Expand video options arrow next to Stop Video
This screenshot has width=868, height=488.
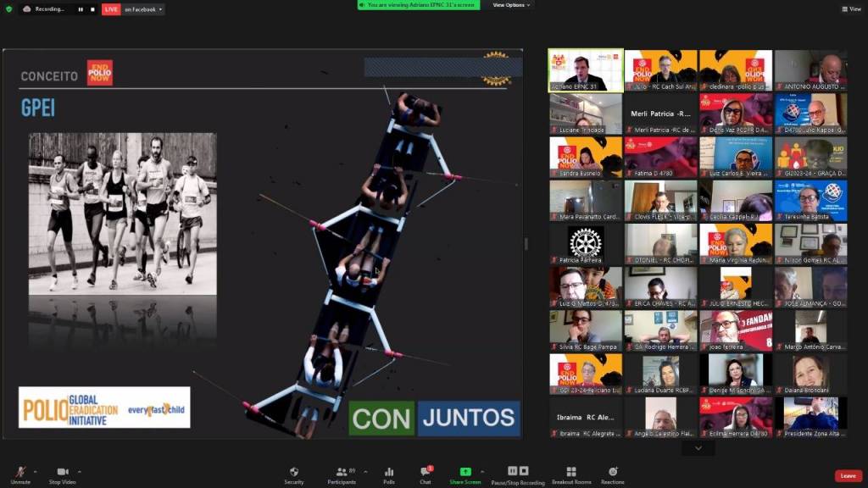(80, 470)
